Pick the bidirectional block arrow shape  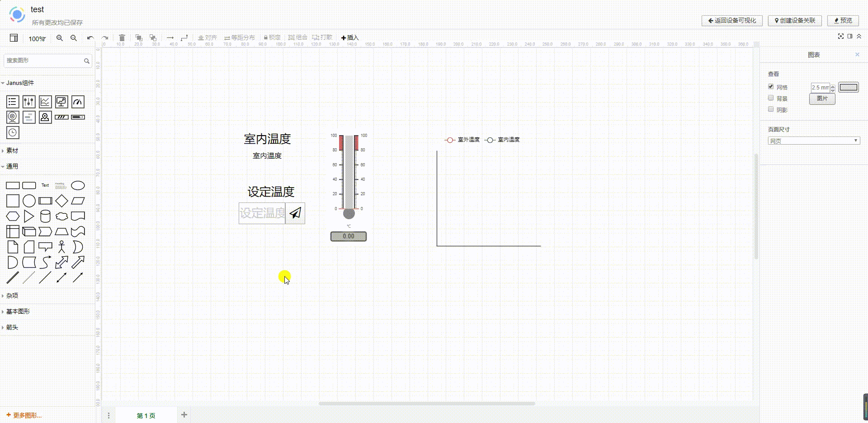coord(61,262)
